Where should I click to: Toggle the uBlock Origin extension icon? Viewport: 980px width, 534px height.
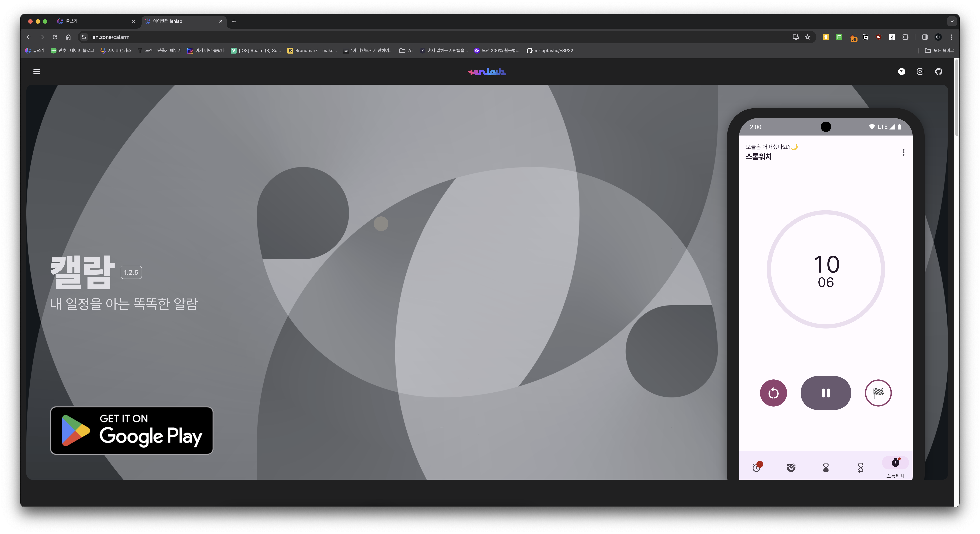pos(878,37)
